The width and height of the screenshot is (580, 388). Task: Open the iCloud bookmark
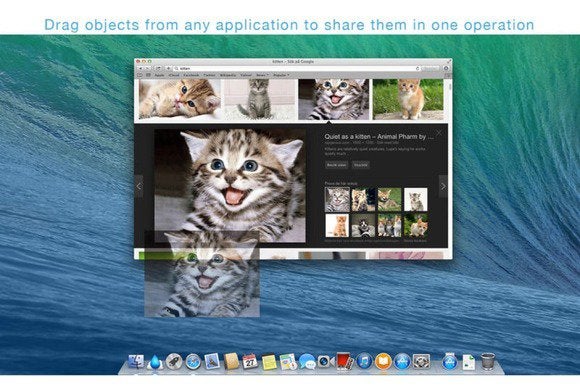click(174, 75)
